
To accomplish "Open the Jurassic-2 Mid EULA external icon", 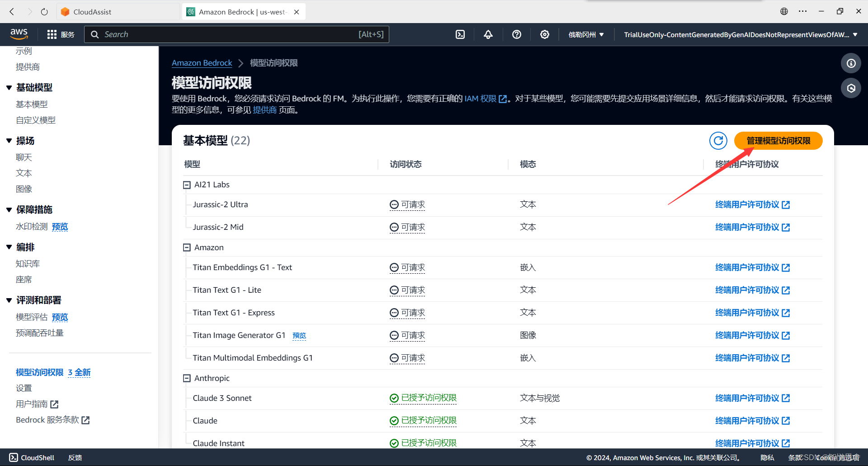I will pyautogui.click(x=786, y=228).
